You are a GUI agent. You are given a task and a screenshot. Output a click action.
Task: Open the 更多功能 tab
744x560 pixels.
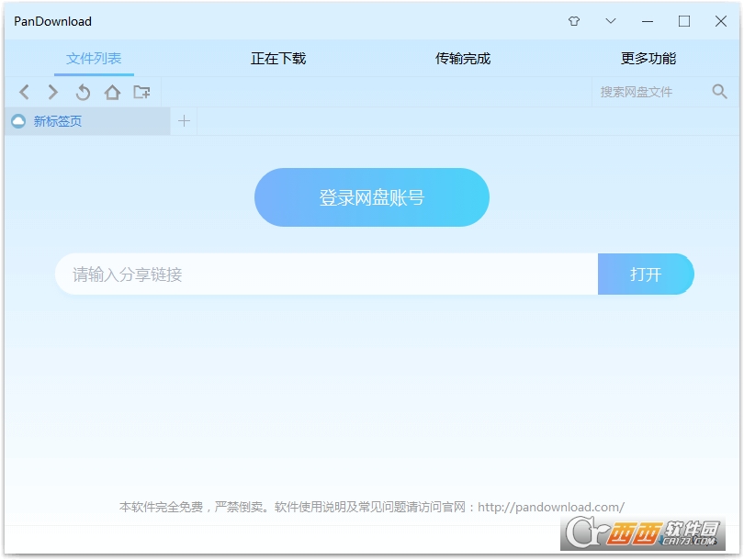648,59
